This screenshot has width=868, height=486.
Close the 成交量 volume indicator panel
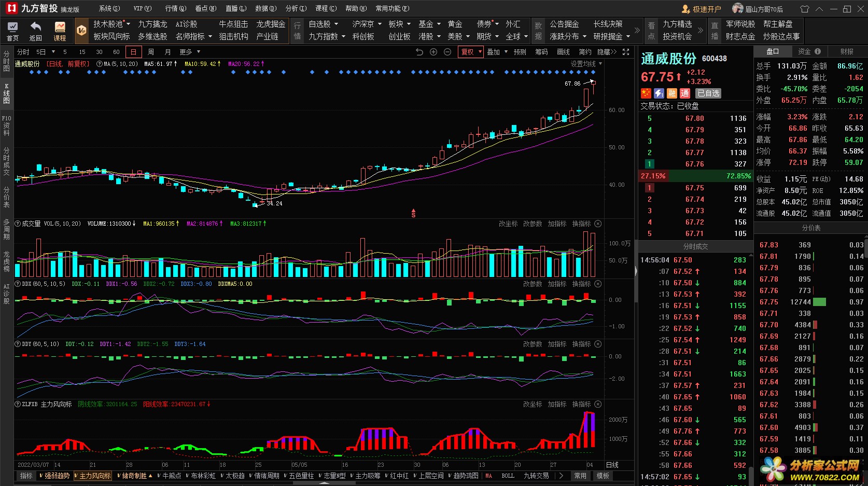point(598,224)
